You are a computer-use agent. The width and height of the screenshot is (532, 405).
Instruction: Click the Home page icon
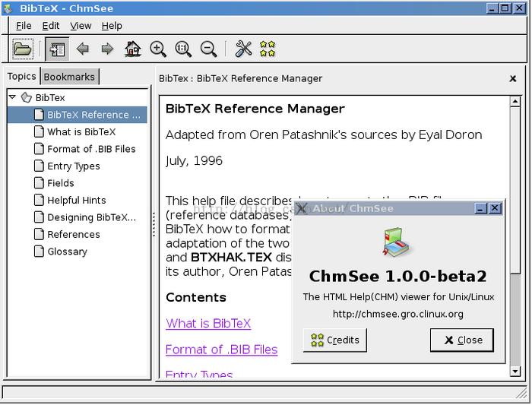pyautogui.click(x=133, y=49)
